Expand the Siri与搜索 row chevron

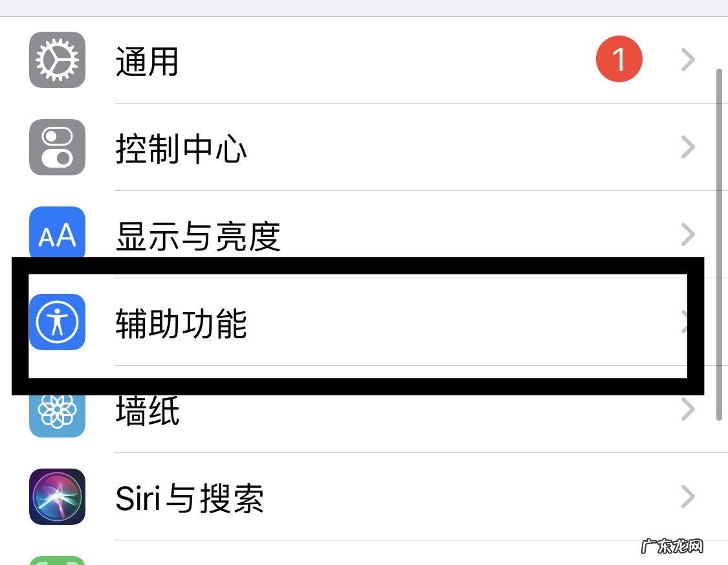(x=688, y=497)
